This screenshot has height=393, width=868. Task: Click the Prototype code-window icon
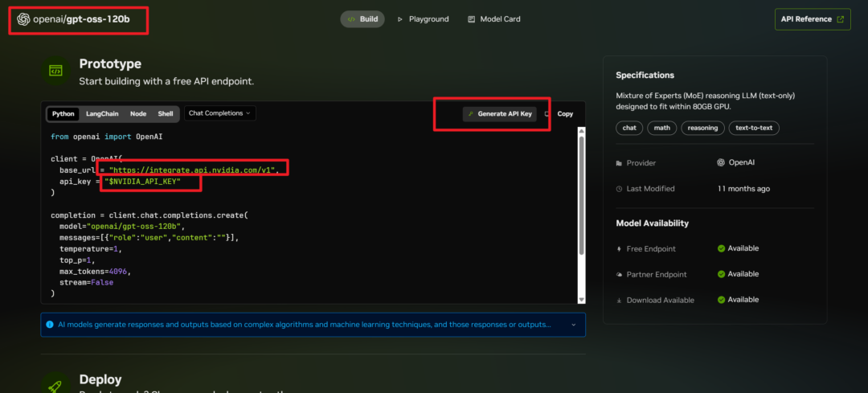pyautogui.click(x=56, y=71)
